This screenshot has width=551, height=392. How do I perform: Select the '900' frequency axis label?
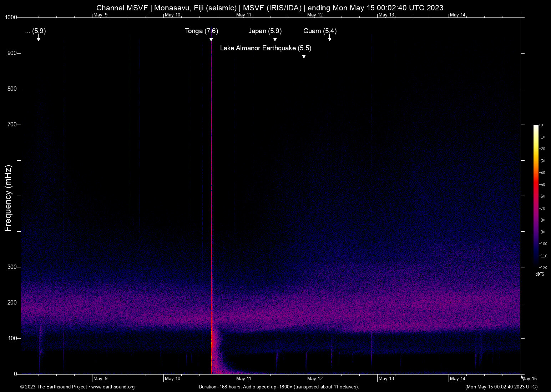tap(12, 53)
